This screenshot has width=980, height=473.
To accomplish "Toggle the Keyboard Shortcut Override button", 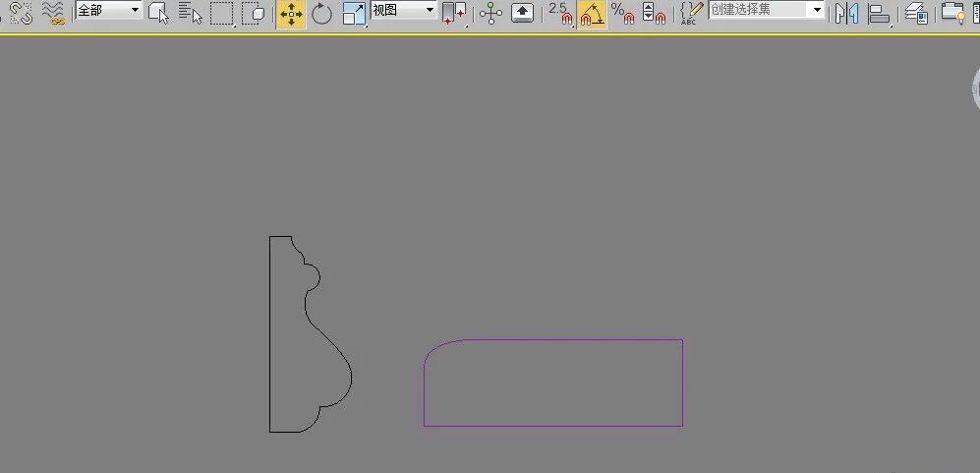I will click(523, 13).
